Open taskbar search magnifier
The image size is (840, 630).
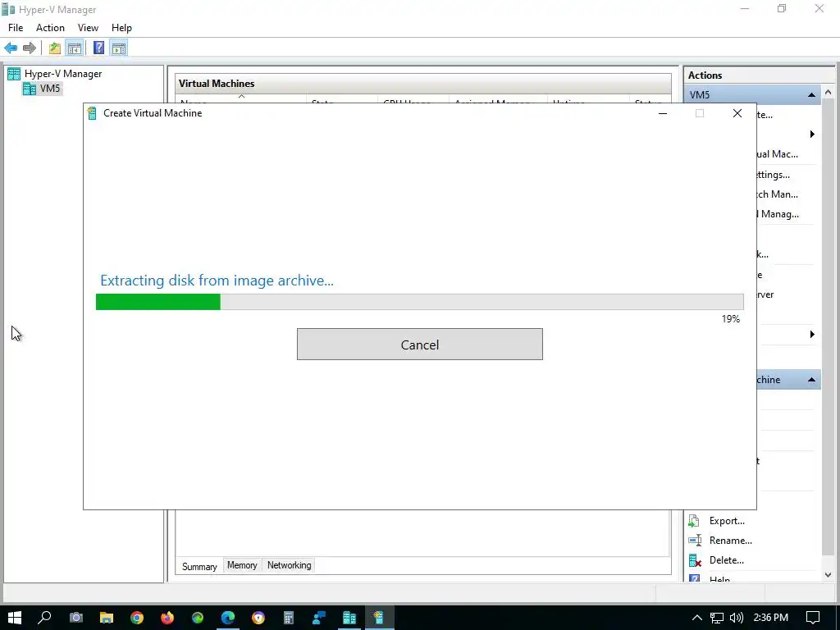[x=45, y=618]
